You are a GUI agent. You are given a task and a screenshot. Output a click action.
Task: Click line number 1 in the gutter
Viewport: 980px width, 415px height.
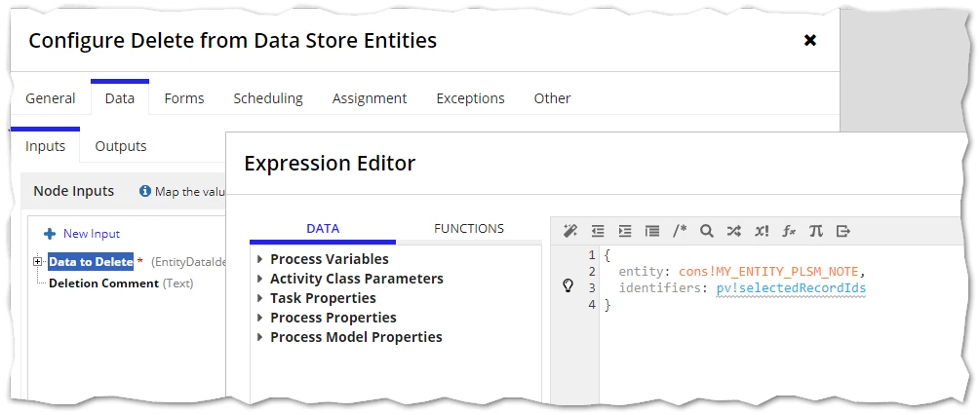591,254
